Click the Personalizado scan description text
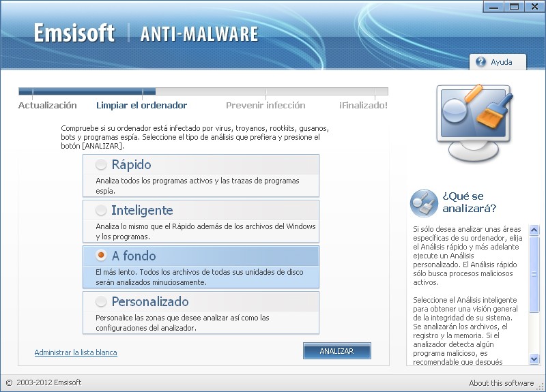Screen dimensions: 546x392 click(x=182, y=322)
